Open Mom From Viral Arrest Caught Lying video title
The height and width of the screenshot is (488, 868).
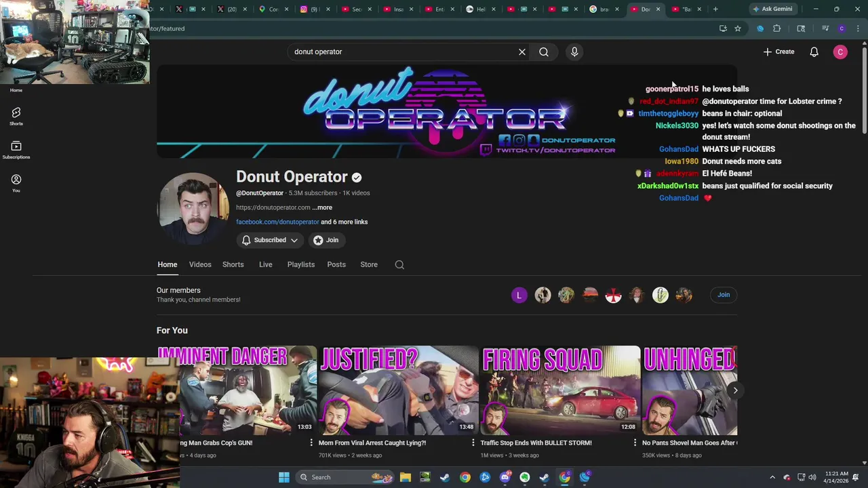[x=372, y=443]
